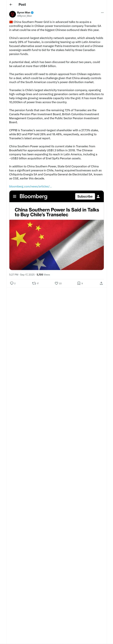Open the Byron Wan display name
The image size is (113, 644).
tap(24, 13)
